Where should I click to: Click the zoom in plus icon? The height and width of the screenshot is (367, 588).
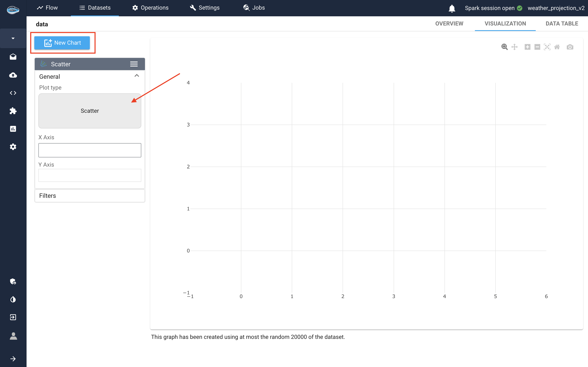[527, 47]
